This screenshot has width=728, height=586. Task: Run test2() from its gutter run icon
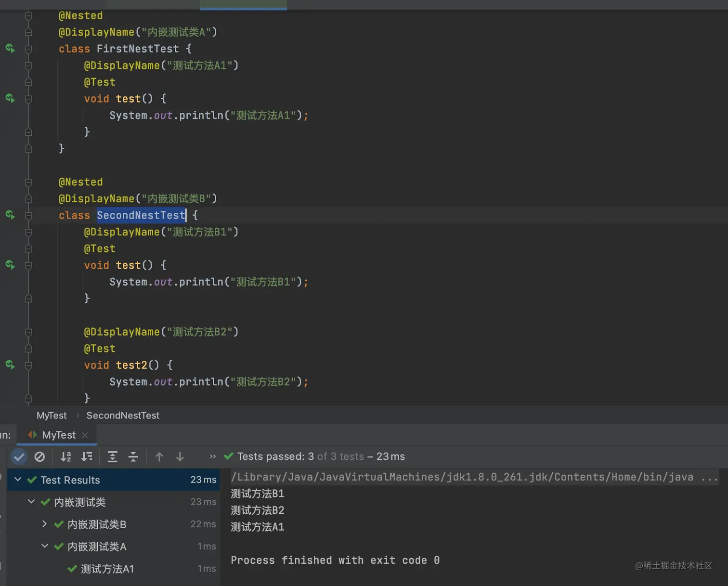coord(10,365)
